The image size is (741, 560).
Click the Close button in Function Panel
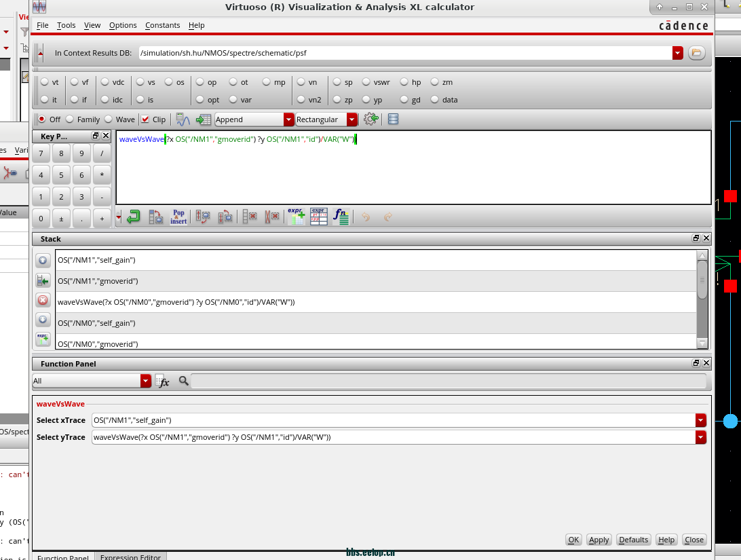[x=694, y=540]
